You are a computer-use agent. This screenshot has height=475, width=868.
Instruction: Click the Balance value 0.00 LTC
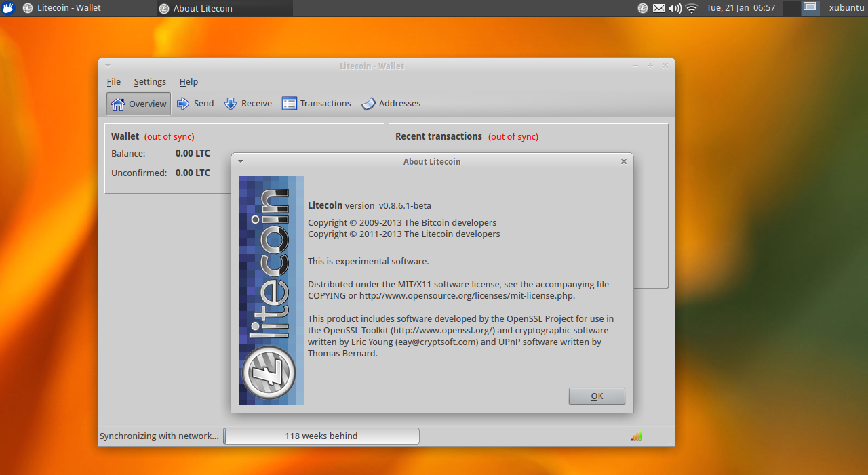[x=193, y=154]
